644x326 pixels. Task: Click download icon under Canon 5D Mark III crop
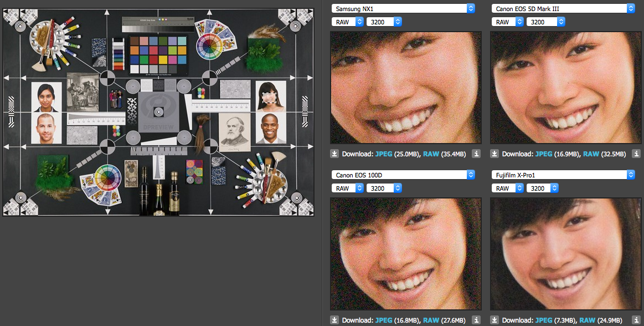tap(494, 154)
